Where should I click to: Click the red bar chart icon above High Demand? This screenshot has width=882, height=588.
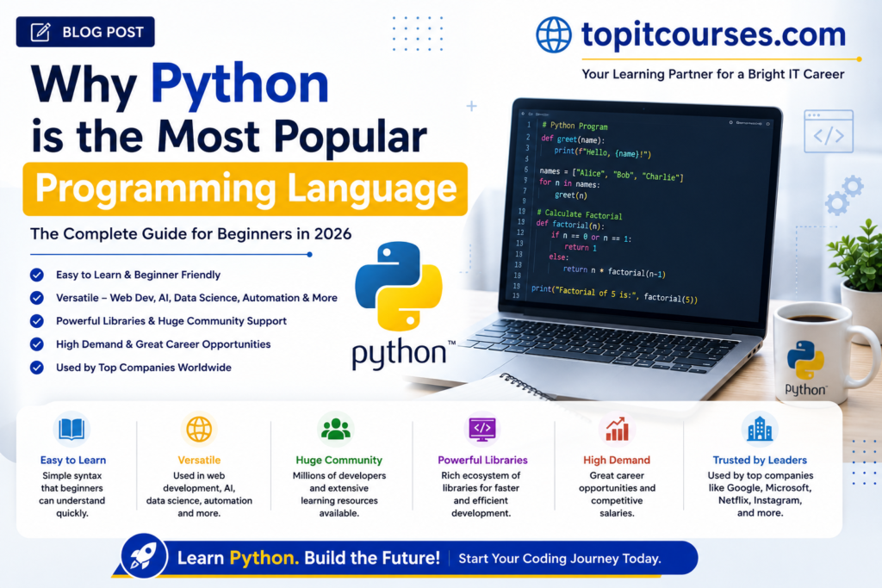pyautogui.click(x=617, y=429)
